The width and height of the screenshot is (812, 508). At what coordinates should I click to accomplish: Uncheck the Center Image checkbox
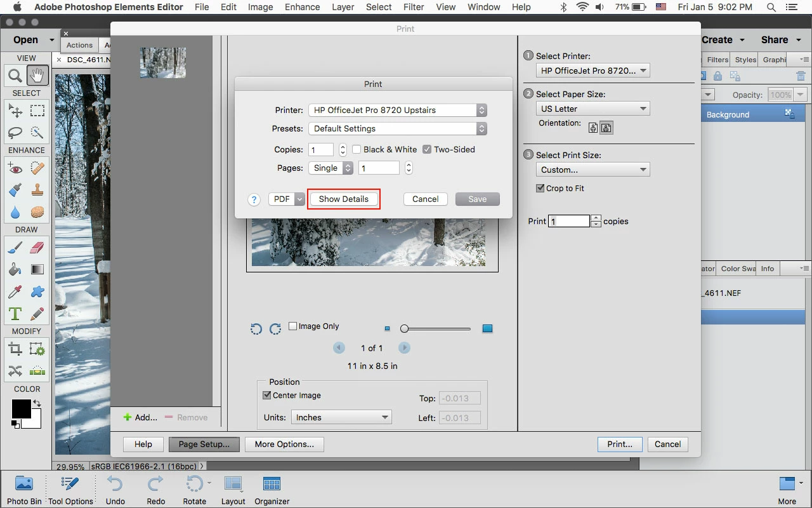(267, 395)
